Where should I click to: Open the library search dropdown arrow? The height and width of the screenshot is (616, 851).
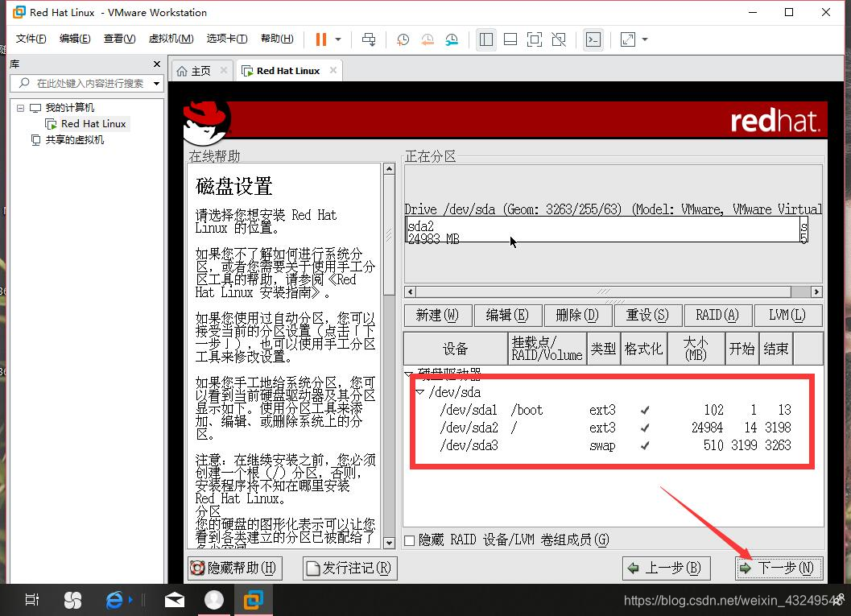(x=157, y=83)
